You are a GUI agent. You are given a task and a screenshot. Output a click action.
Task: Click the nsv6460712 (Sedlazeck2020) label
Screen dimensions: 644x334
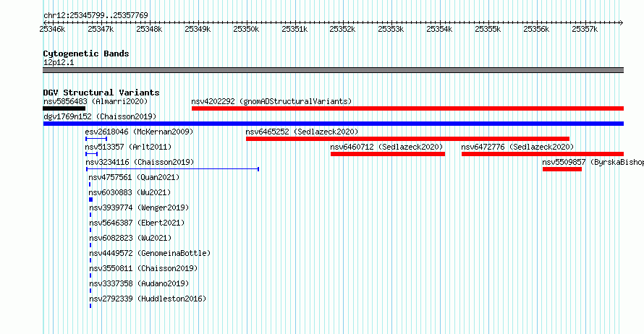click(x=386, y=147)
